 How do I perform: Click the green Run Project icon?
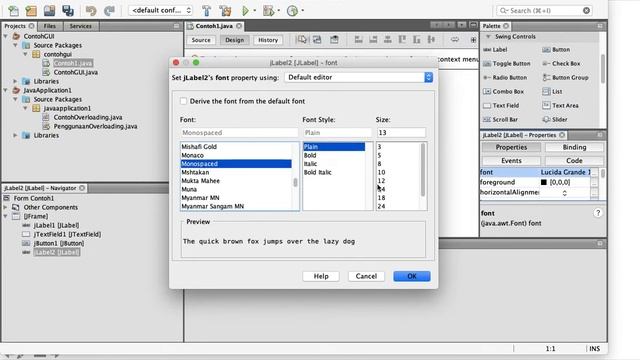click(245, 11)
